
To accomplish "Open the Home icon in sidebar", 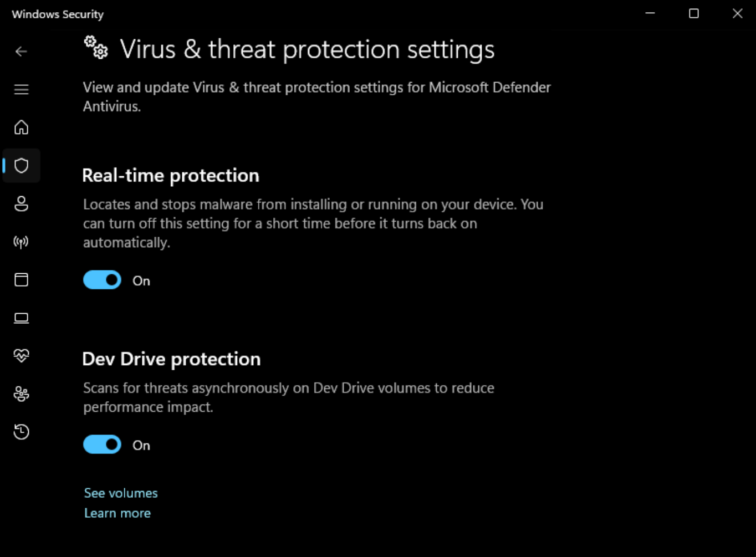I will (x=21, y=127).
